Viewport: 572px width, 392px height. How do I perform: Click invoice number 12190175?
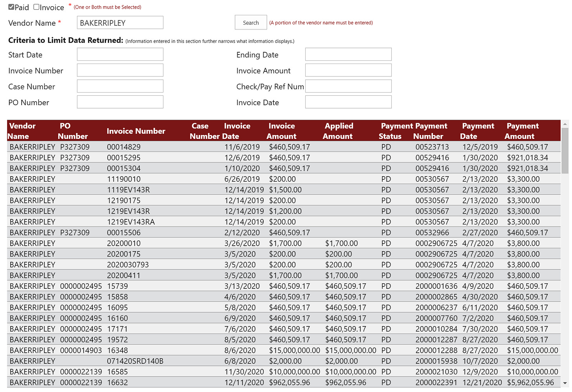click(x=124, y=201)
